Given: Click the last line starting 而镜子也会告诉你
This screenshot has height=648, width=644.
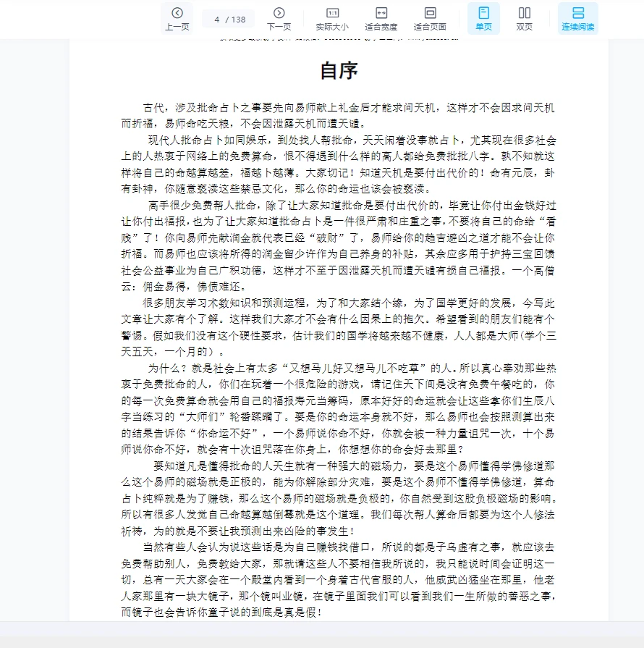Looking at the screenshot, I should pyautogui.click(x=221, y=613).
